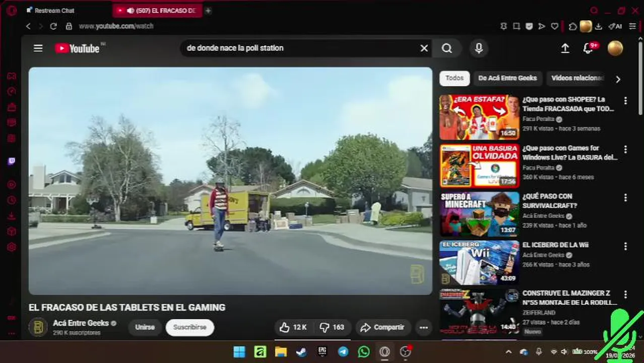Expand more filter chips with right chevron

click(x=618, y=79)
